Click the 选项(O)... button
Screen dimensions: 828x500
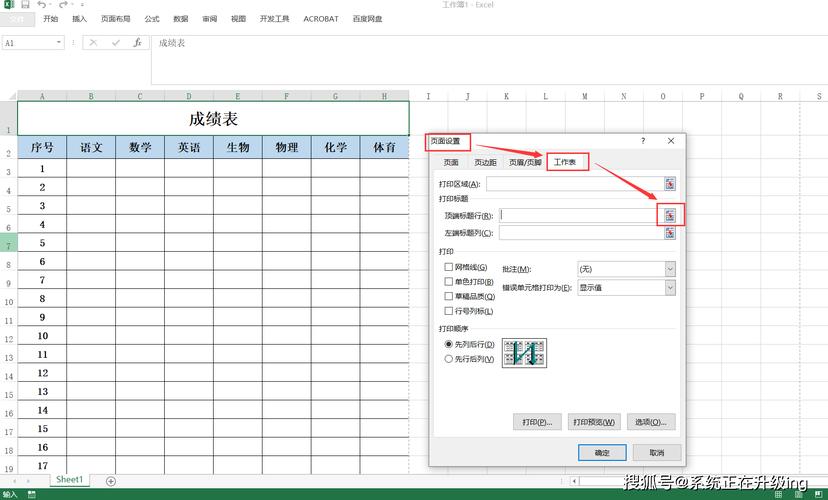(x=651, y=422)
